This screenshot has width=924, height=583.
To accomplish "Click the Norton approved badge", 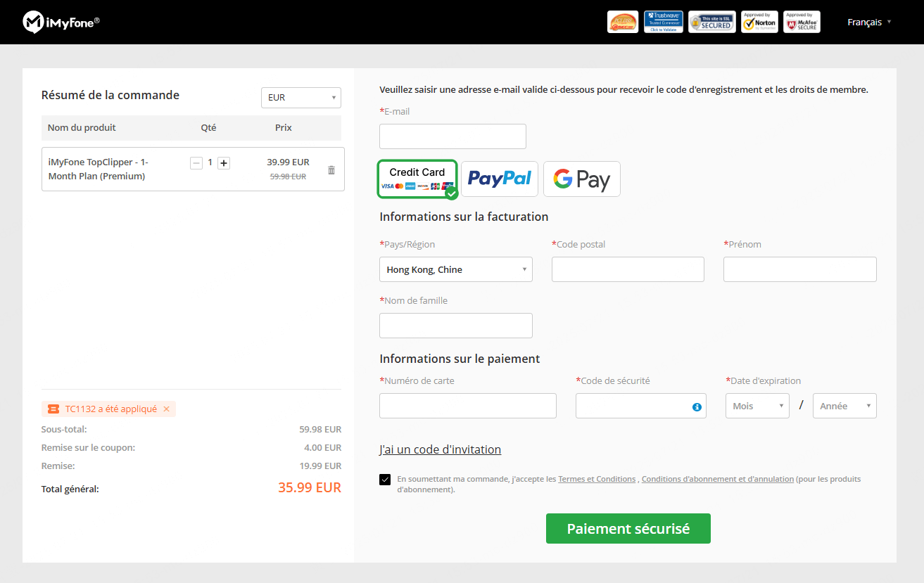I will coord(759,22).
